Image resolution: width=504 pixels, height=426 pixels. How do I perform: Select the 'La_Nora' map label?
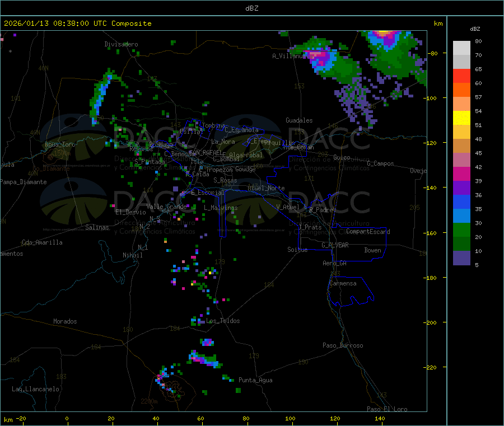click(x=223, y=142)
